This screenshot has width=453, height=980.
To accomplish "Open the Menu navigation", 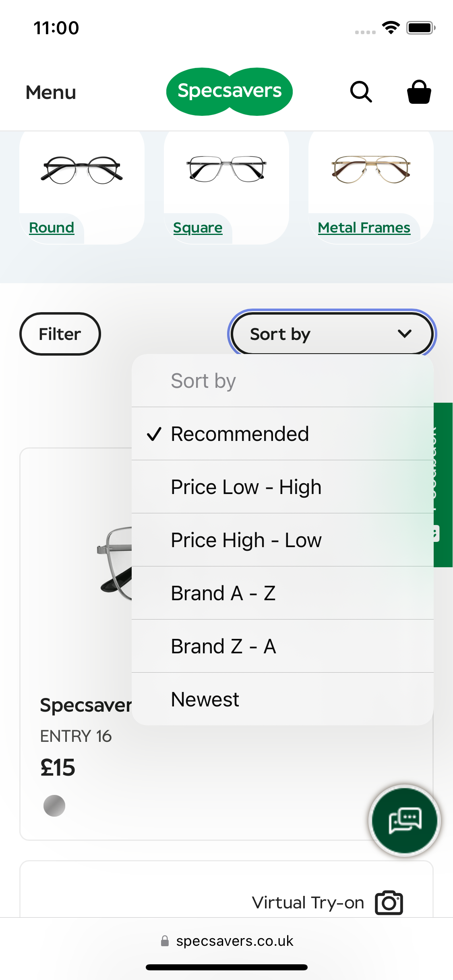I will 51,92.
